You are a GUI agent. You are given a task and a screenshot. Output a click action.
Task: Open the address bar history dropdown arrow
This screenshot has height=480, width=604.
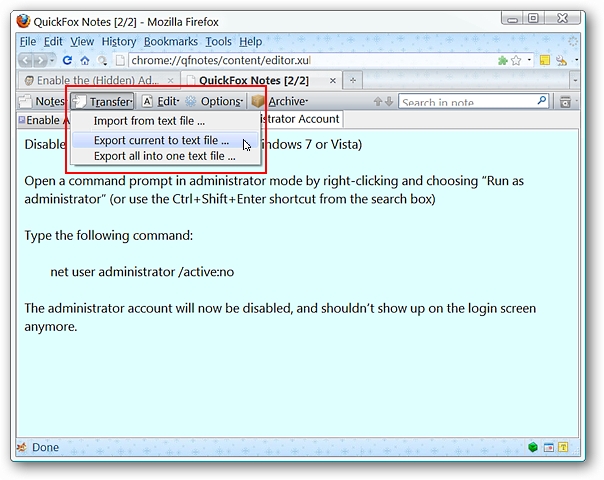tap(529, 60)
